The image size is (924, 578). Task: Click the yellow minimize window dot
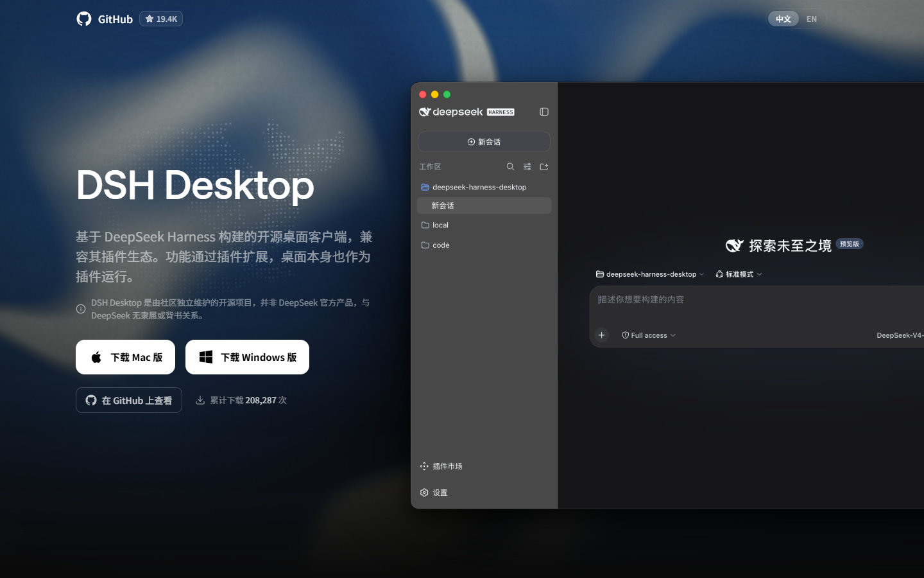click(435, 94)
